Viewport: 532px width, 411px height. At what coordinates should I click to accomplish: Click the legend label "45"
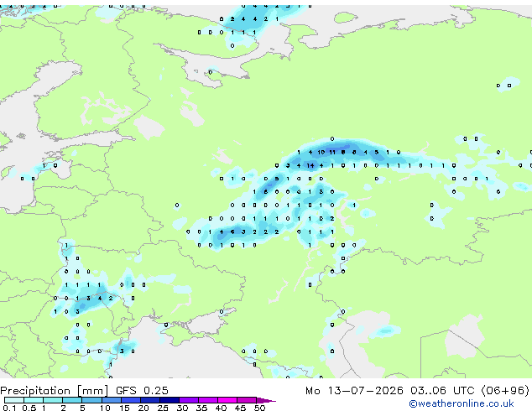click(x=240, y=408)
